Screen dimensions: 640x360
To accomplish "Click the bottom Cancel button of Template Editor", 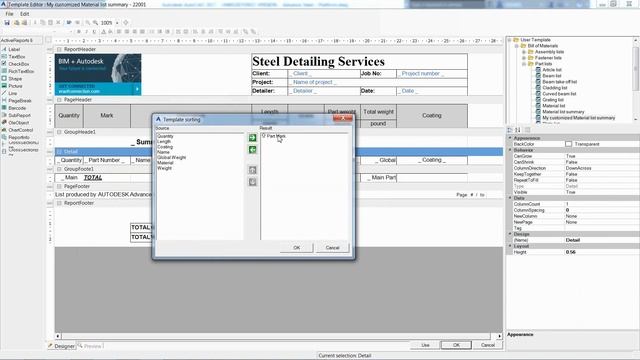I will (488, 345).
